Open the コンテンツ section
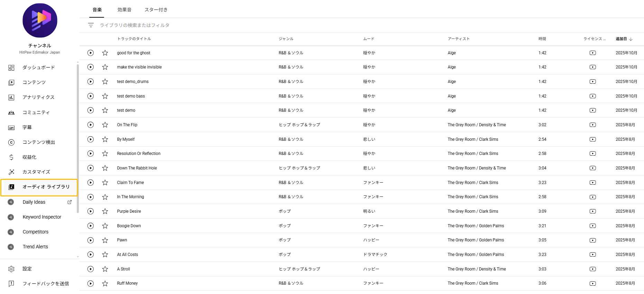The height and width of the screenshot is (294, 644). click(x=34, y=82)
